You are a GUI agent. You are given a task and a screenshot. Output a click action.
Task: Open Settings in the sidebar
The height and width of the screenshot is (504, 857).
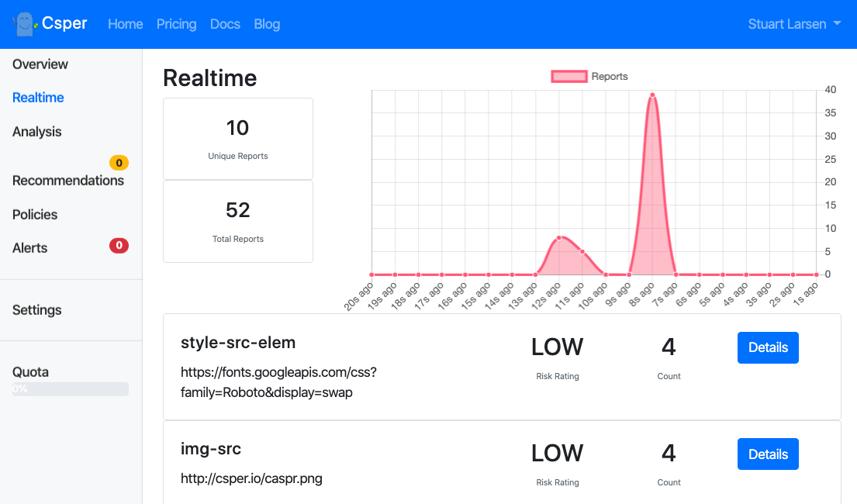(x=36, y=310)
